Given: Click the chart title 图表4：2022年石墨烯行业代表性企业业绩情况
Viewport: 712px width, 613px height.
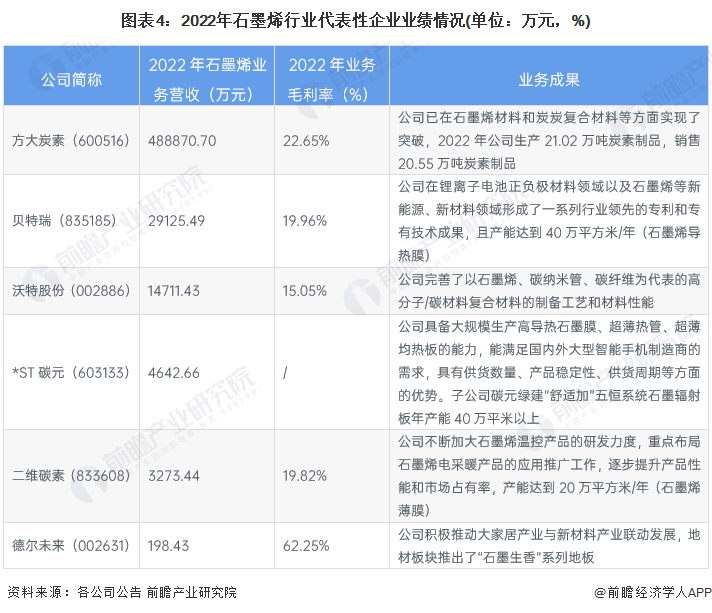Looking at the screenshot, I should tap(356, 21).
